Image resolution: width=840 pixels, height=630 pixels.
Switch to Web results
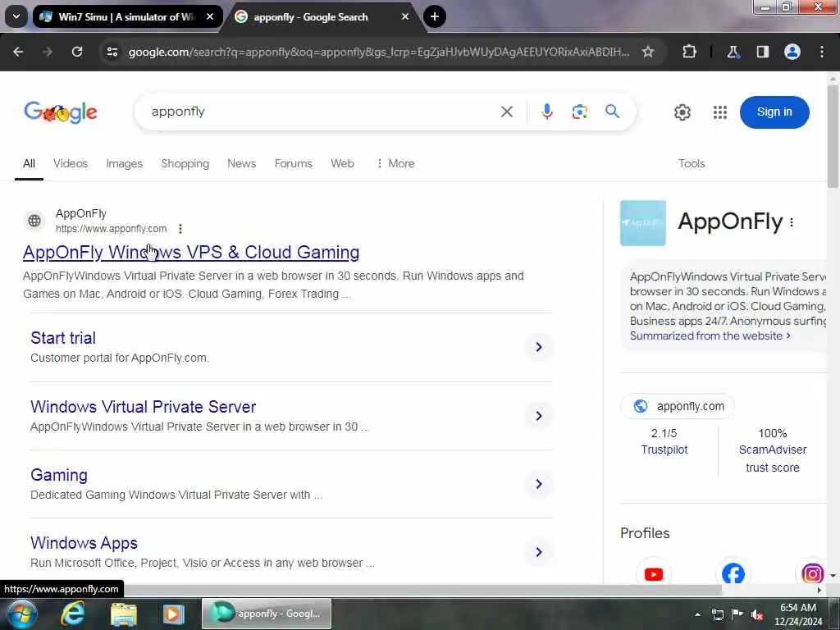342,163
